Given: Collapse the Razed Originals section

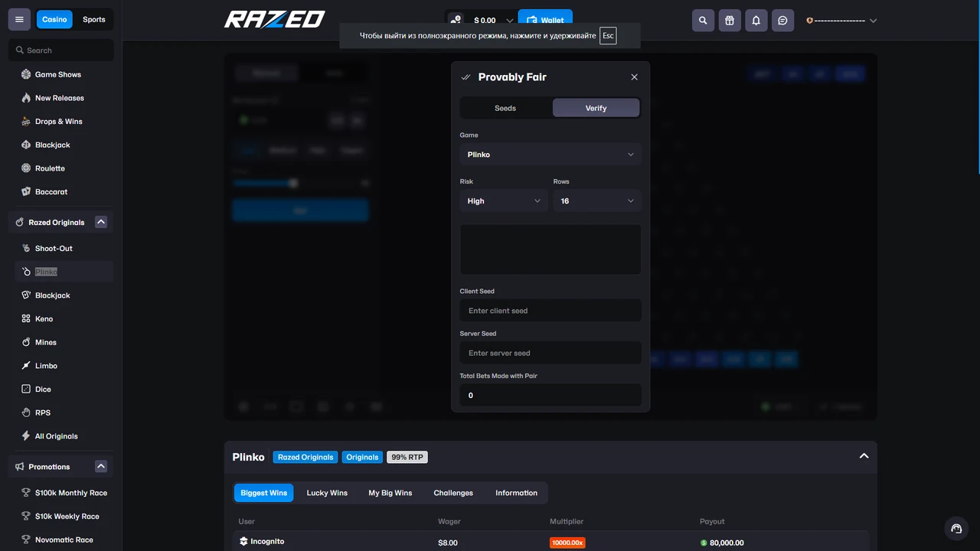Looking at the screenshot, I should 100,222.
